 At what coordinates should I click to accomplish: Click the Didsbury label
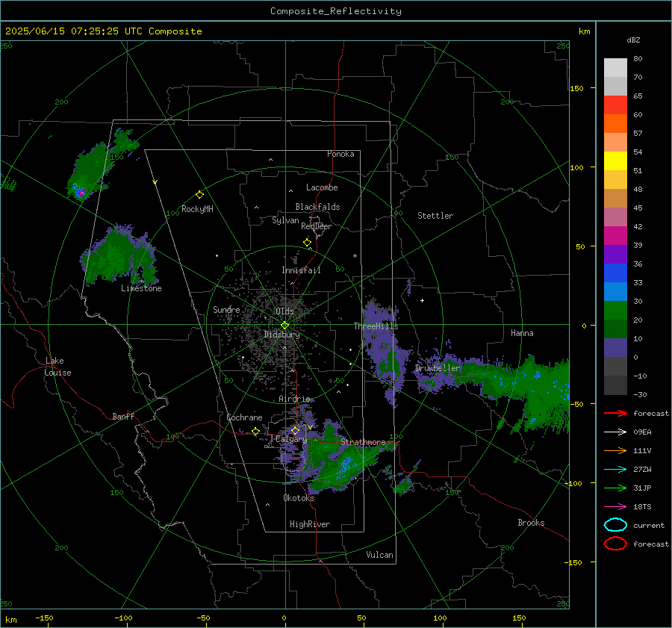coord(281,335)
